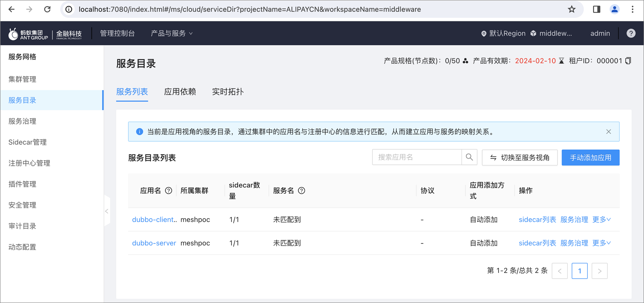Click 自动添加 in dubbo-server row
This screenshot has width=644, height=303.
[x=484, y=243]
